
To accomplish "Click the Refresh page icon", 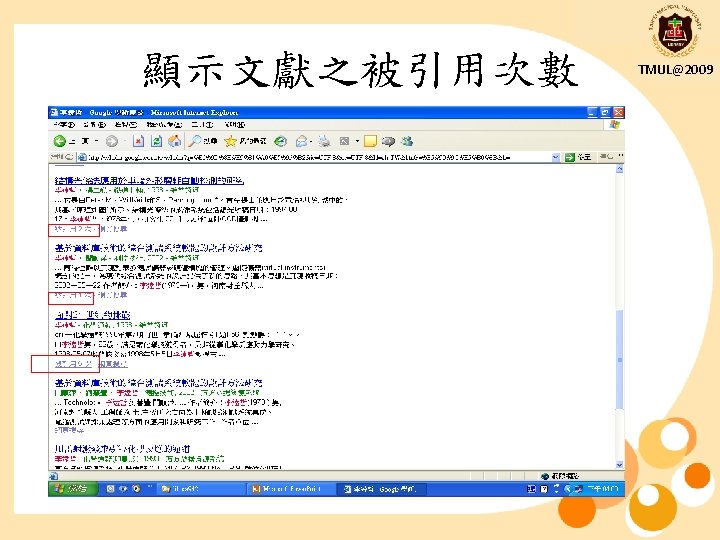I will point(156,141).
